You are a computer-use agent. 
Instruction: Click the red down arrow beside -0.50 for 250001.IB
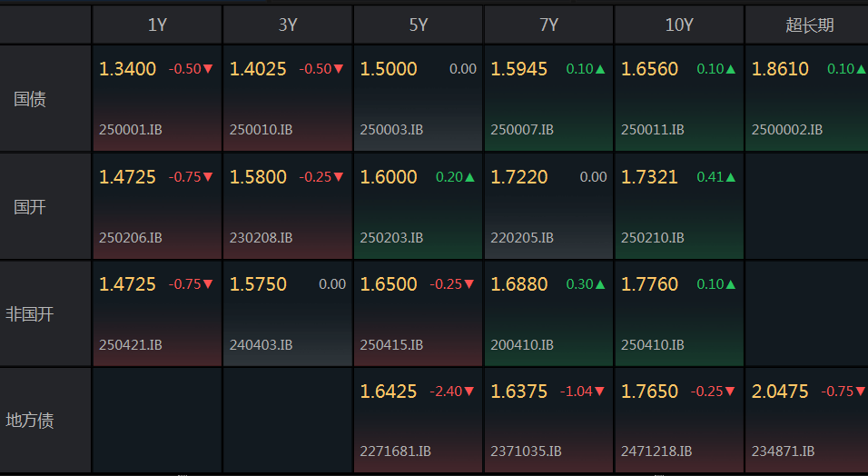[x=208, y=69]
